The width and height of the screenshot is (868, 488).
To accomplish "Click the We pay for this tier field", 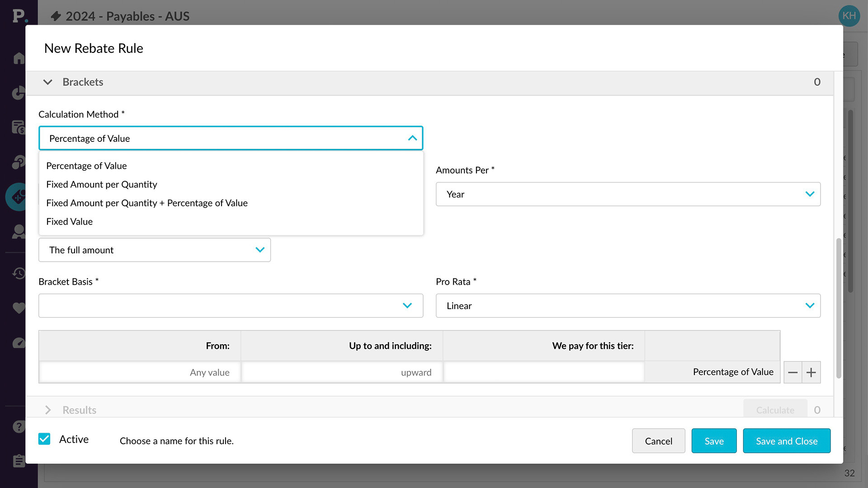I will click(x=543, y=372).
